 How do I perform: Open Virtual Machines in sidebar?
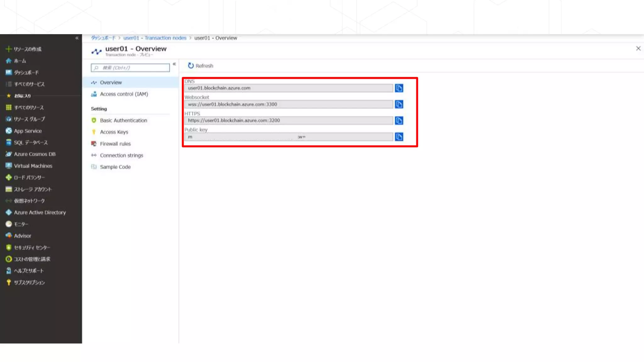[x=33, y=166]
